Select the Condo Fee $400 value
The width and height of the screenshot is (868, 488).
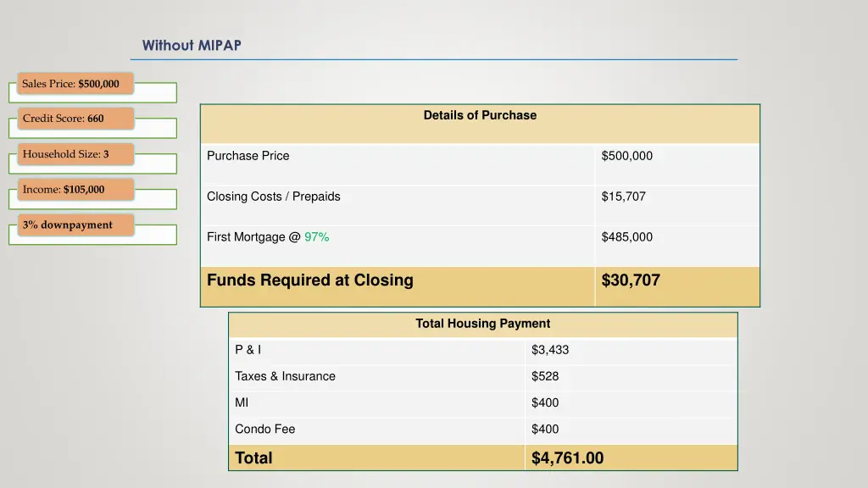point(545,429)
